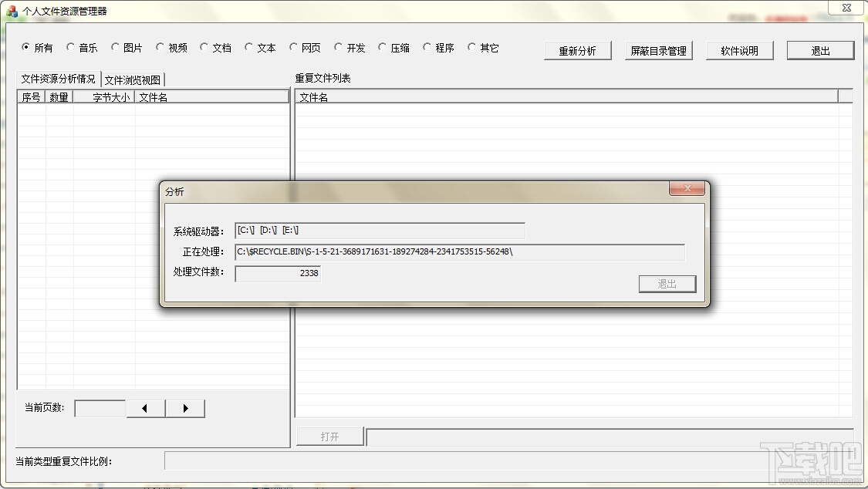
Task: Open 软件说明 help
Action: click(x=740, y=51)
